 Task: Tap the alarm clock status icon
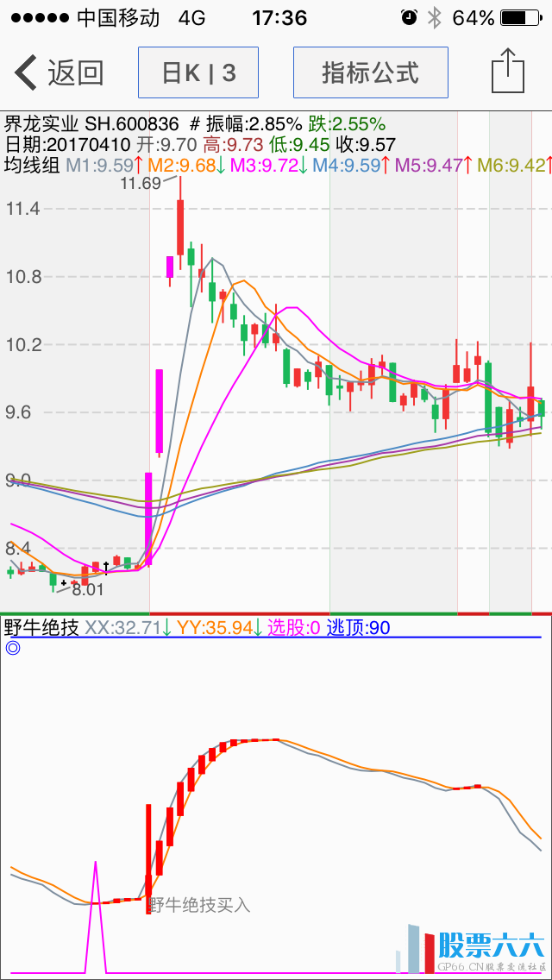[x=409, y=18]
